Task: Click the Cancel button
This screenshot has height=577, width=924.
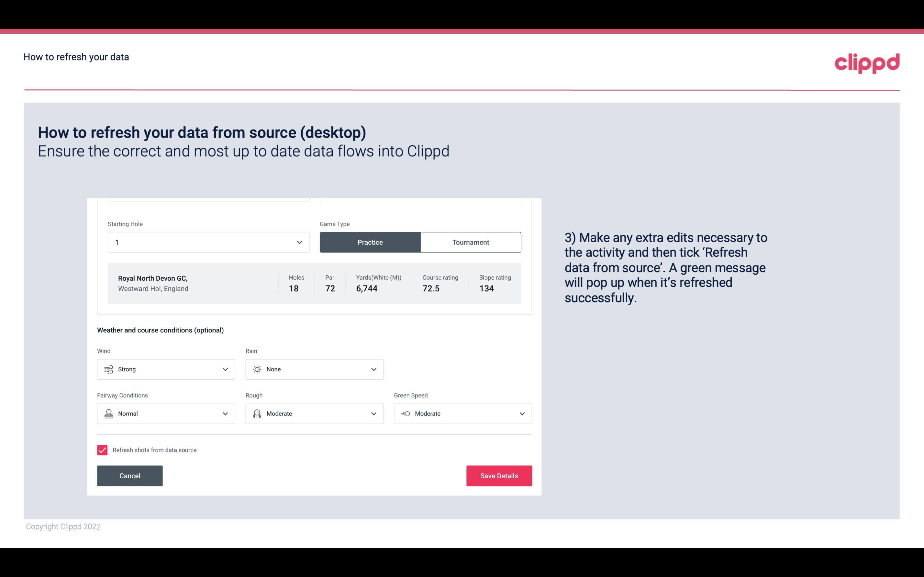Action: [130, 476]
